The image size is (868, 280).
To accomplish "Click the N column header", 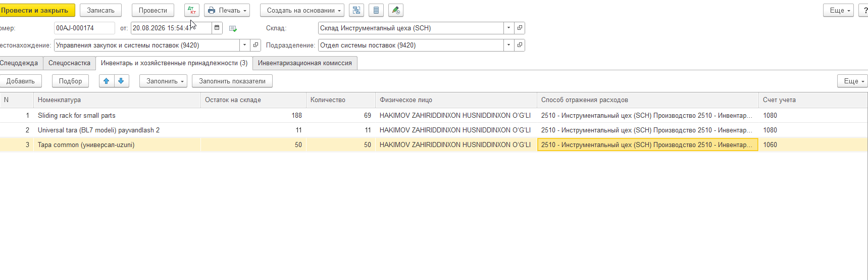I will (17, 100).
